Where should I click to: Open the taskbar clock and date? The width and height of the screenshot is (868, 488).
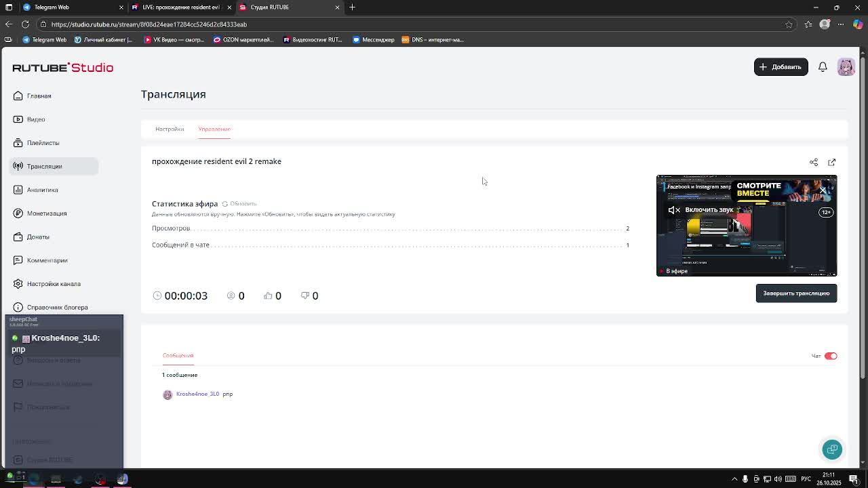point(829,479)
